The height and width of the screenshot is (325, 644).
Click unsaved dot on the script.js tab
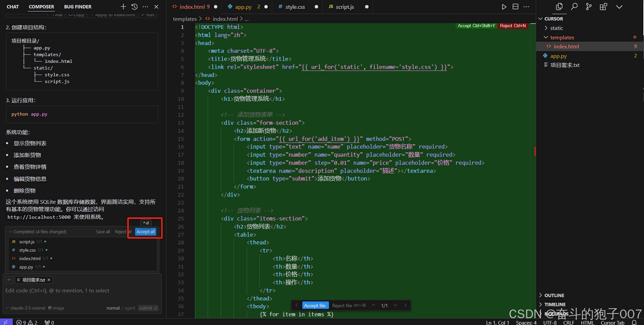pos(367,7)
